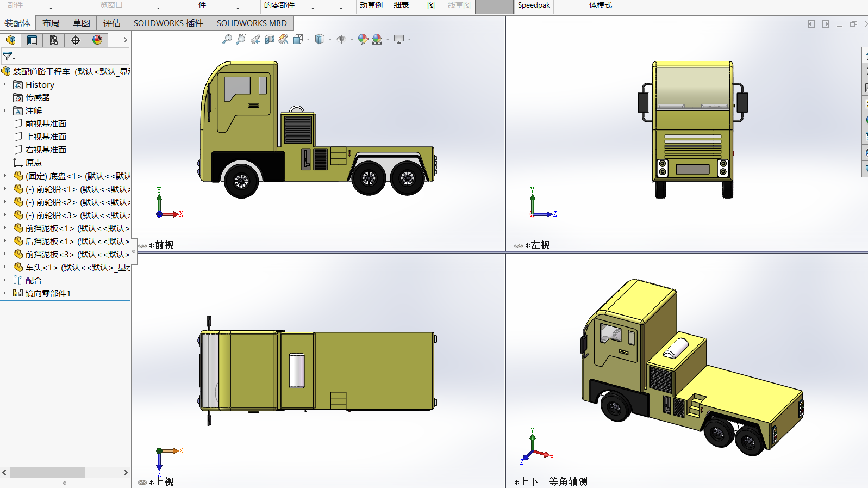Viewport: 868px width, 488px height.
Task: Select the 原点 origin item
Action: coord(33,163)
